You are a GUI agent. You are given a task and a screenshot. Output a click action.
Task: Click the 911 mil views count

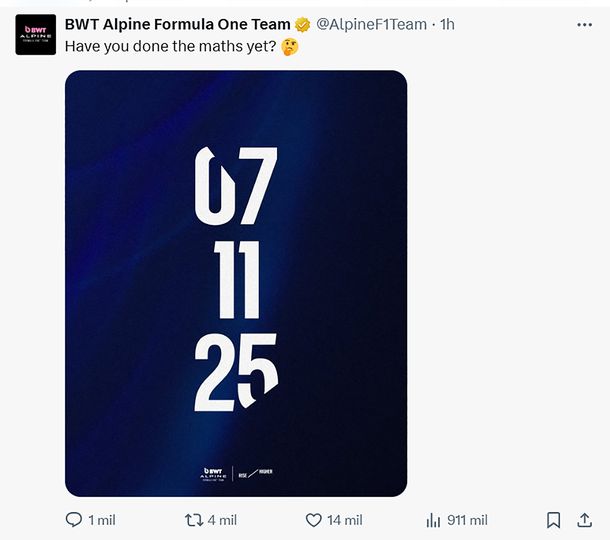coord(467,520)
